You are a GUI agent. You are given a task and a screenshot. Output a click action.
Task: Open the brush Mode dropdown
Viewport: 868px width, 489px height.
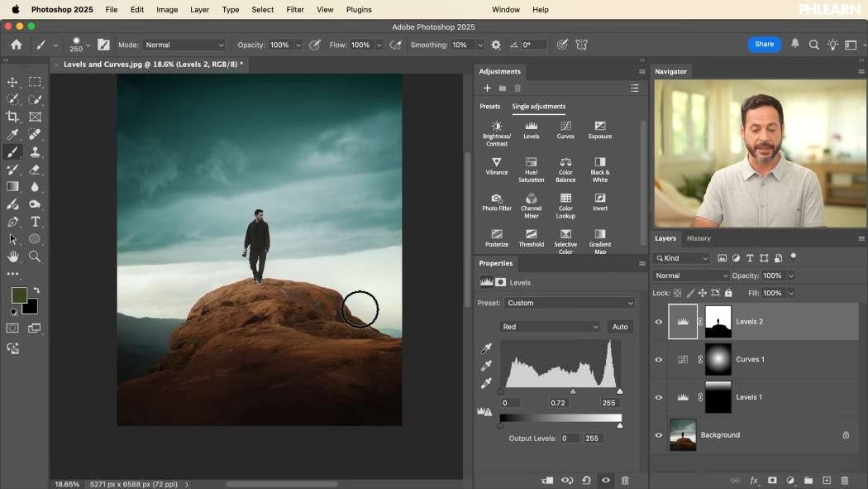coord(184,45)
